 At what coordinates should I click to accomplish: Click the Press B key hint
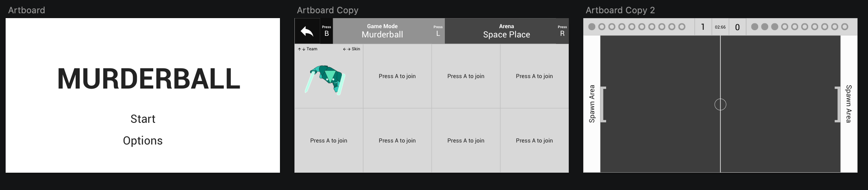pyautogui.click(x=327, y=31)
